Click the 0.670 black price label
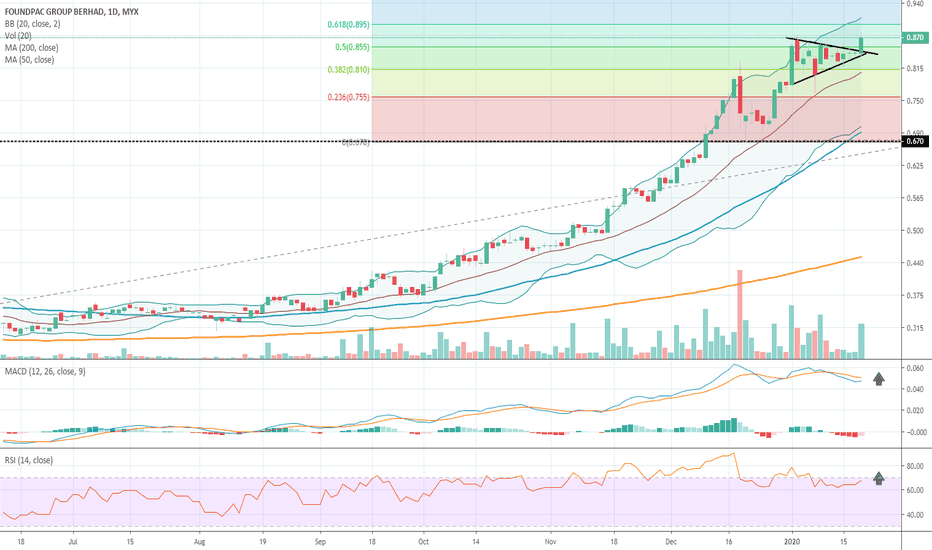The image size is (932, 550). pyautogui.click(x=915, y=141)
